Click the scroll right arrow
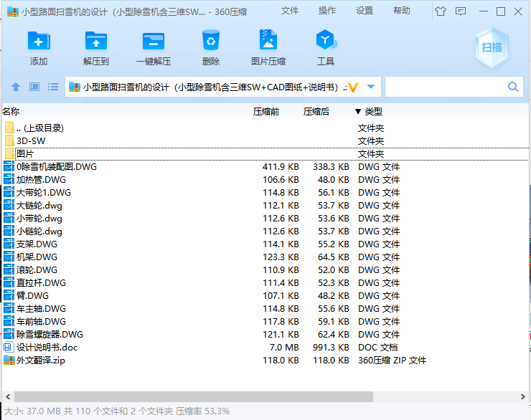Image resolution: width=531 pixels, height=420 pixels. click(x=523, y=396)
